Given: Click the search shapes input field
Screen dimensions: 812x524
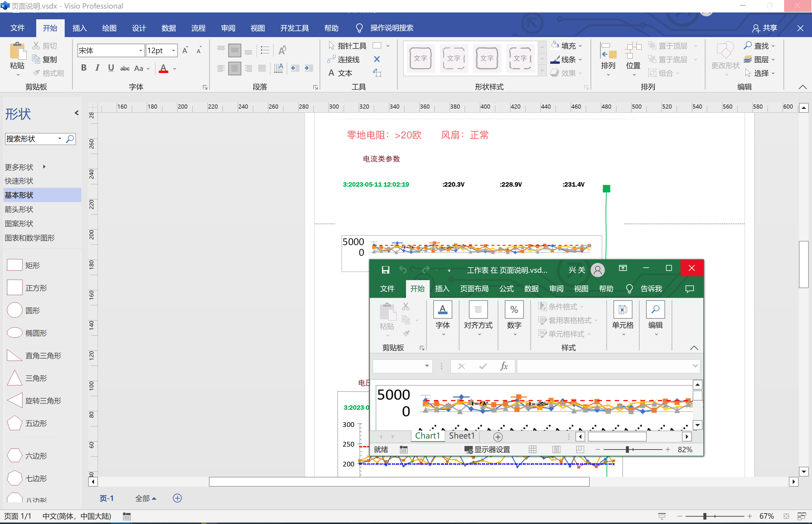Looking at the screenshot, I should click(x=31, y=139).
